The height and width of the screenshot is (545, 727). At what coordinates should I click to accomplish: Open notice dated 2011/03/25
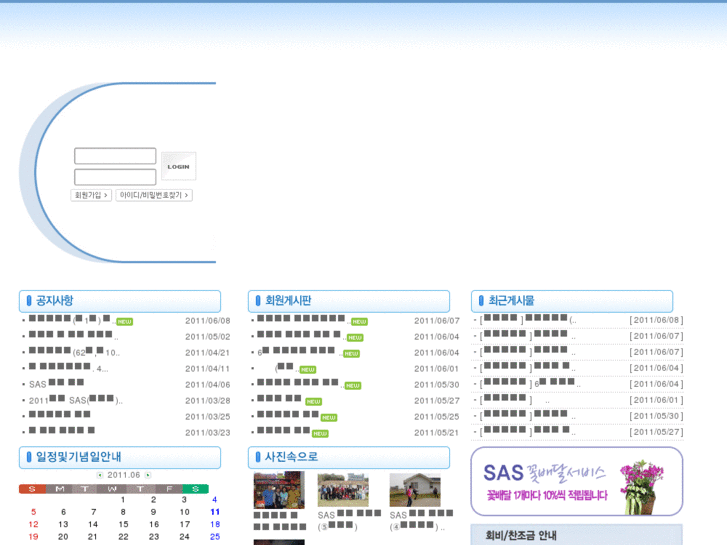[x=59, y=416]
